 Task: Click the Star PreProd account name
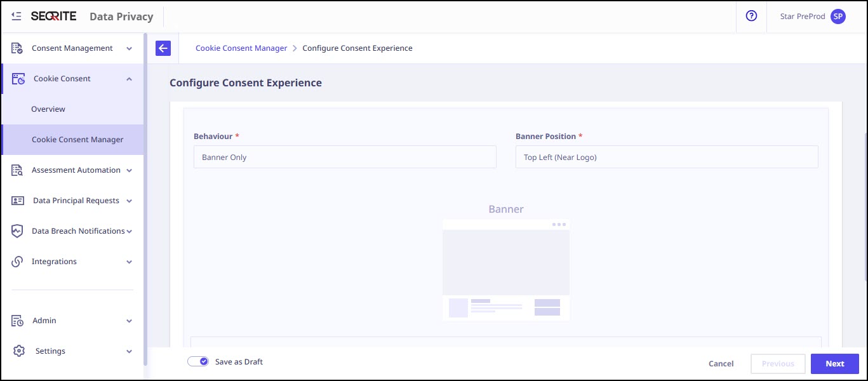coord(803,17)
